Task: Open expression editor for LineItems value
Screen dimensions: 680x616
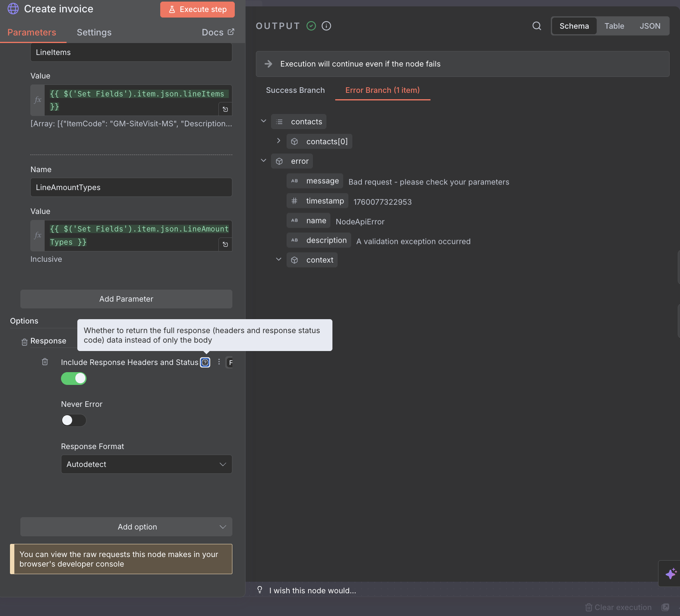Action: click(x=225, y=109)
